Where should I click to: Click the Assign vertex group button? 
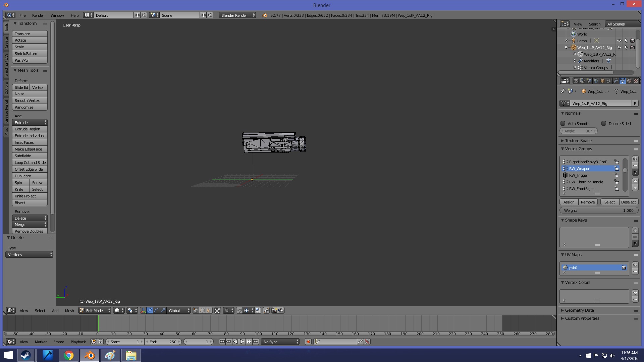569,202
